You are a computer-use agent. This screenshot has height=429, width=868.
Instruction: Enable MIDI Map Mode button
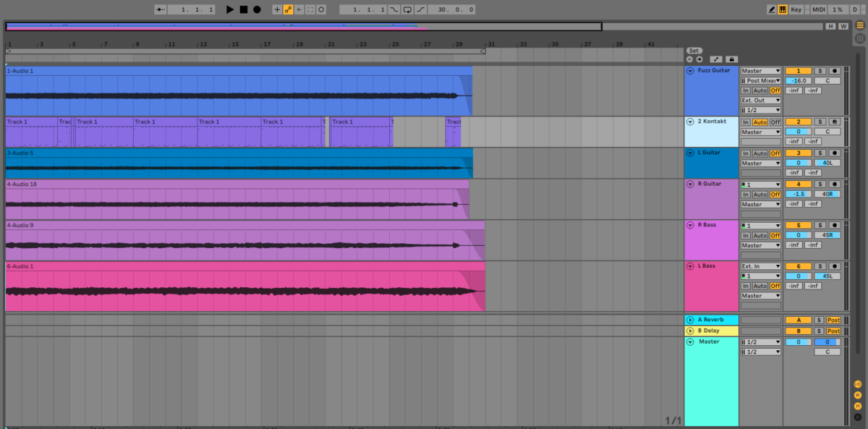pos(818,9)
